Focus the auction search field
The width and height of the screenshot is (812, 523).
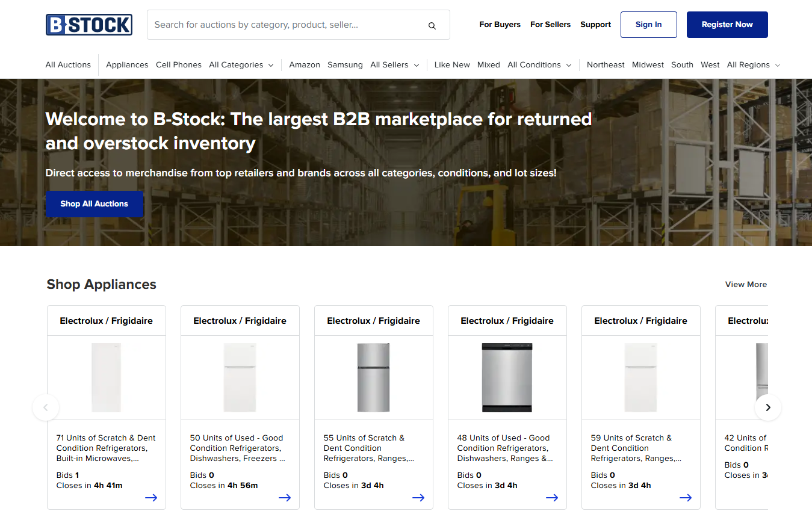click(286, 25)
